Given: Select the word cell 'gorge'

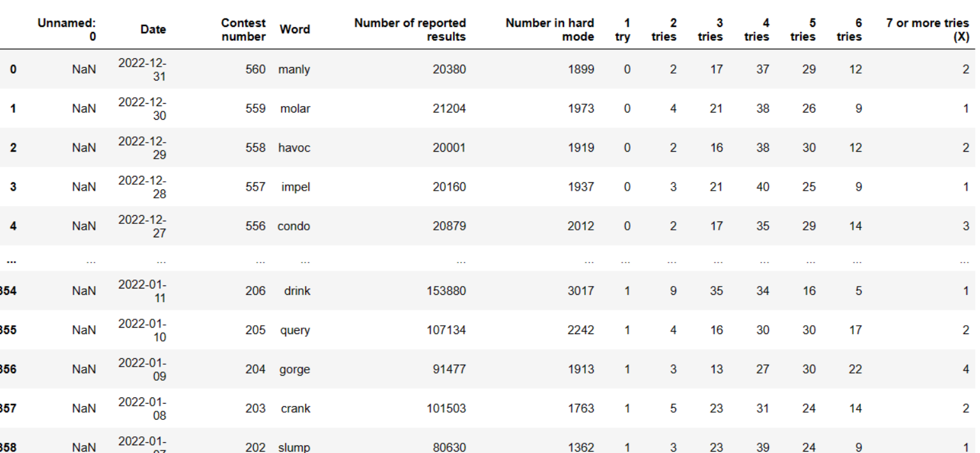Looking at the screenshot, I should (295, 369).
